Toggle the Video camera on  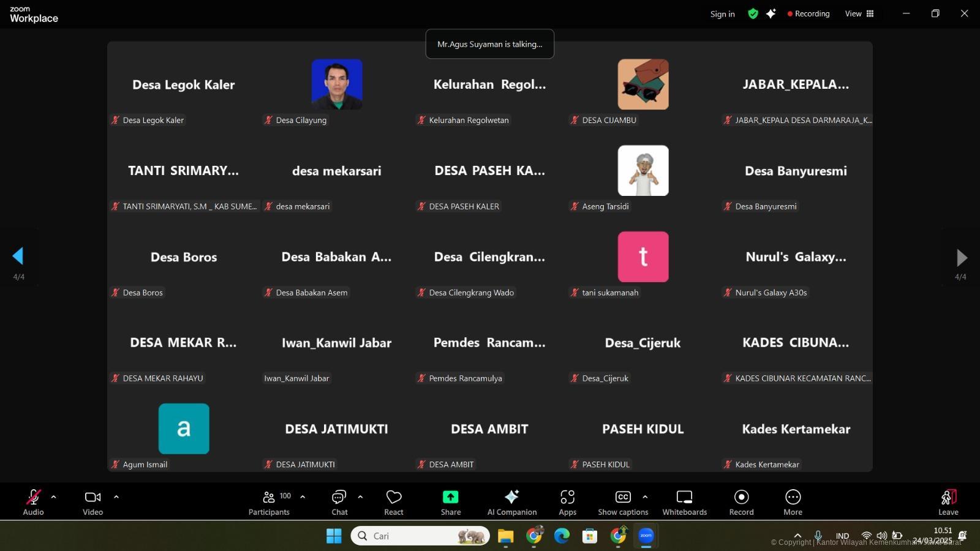tap(92, 502)
